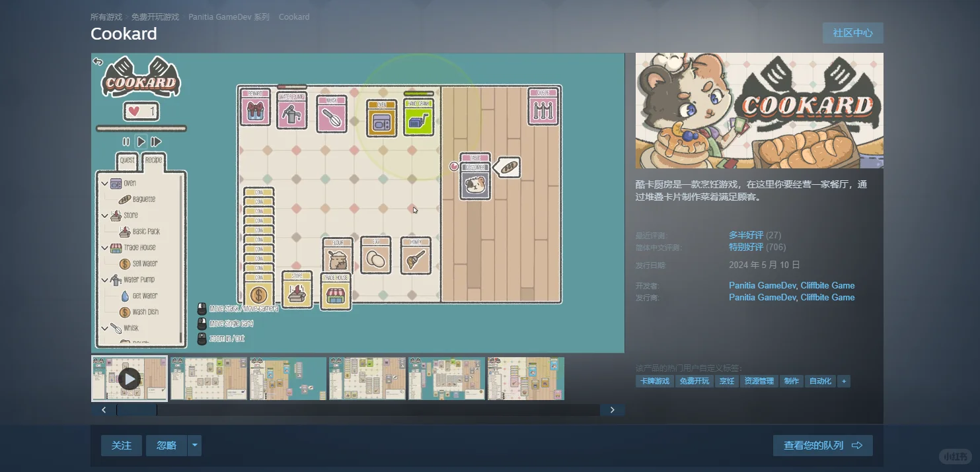Viewport: 980px width, 472px height.
Task: Click the Oven card
Action: (382, 118)
